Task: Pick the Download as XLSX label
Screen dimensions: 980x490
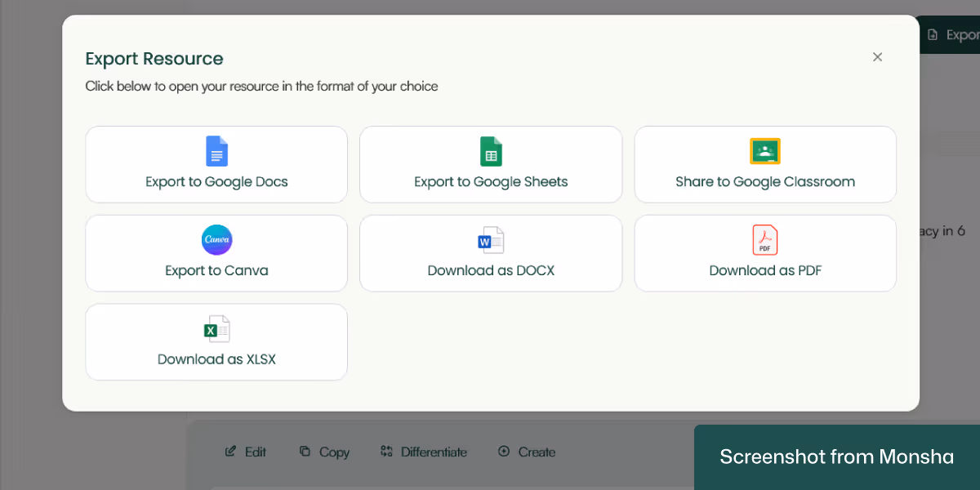Action: [x=216, y=359]
